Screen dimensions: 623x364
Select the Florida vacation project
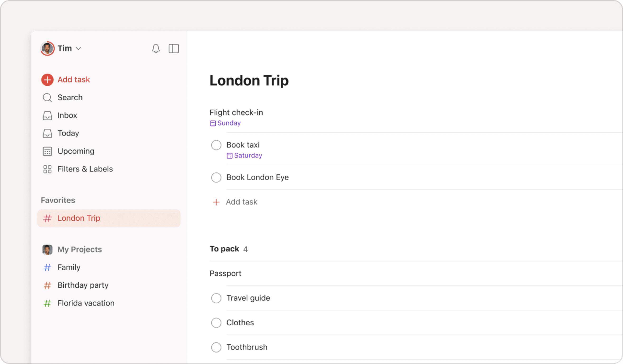click(86, 303)
